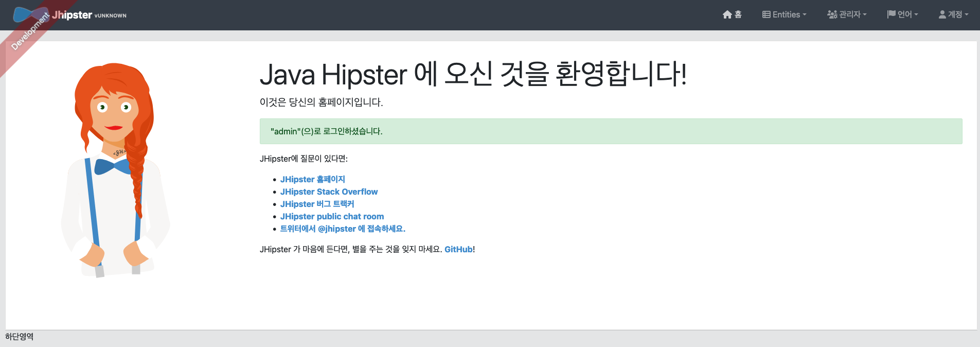Open the JHipster Stack Overflow link
This screenshot has width=980, height=347.
coord(329,192)
